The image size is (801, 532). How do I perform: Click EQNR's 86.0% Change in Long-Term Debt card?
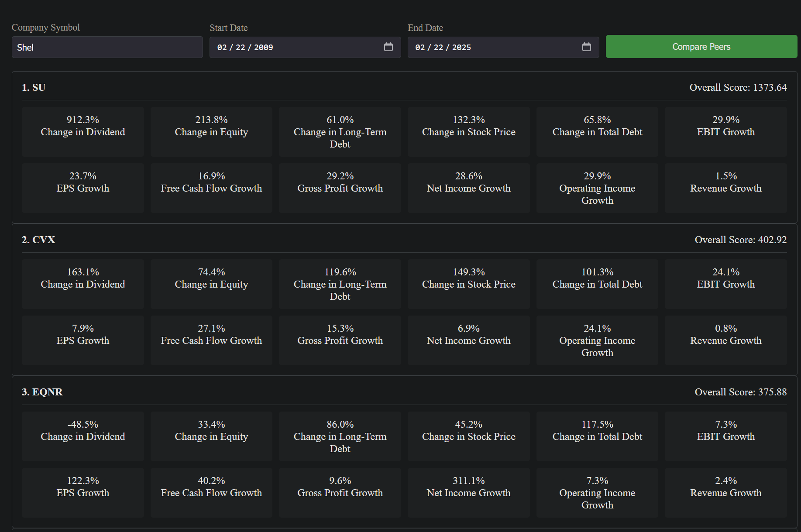click(340, 436)
